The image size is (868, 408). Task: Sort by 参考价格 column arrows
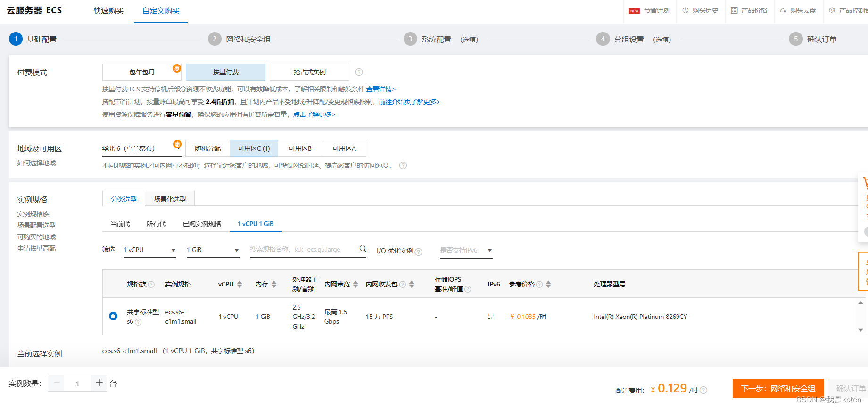click(548, 284)
